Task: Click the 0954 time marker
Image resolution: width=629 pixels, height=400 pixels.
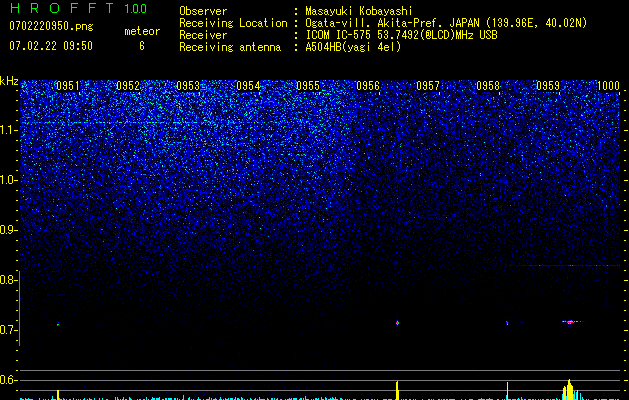Action: click(248, 86)
